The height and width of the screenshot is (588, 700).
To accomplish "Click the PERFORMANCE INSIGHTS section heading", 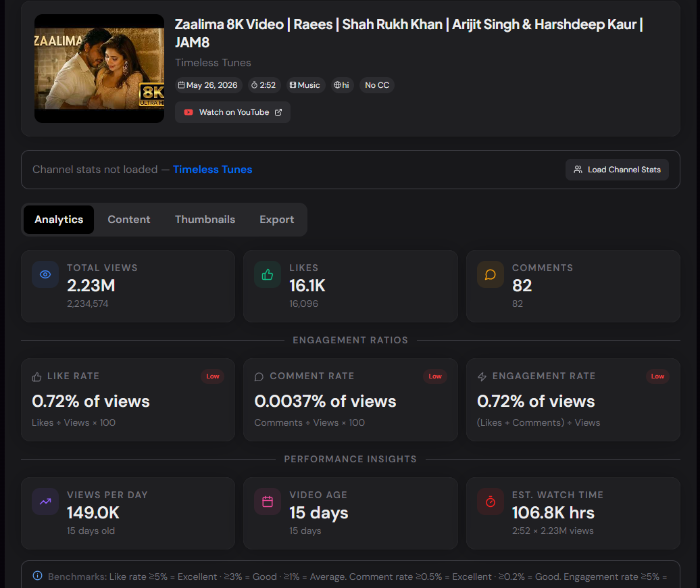I will click(x=351, y=459).
